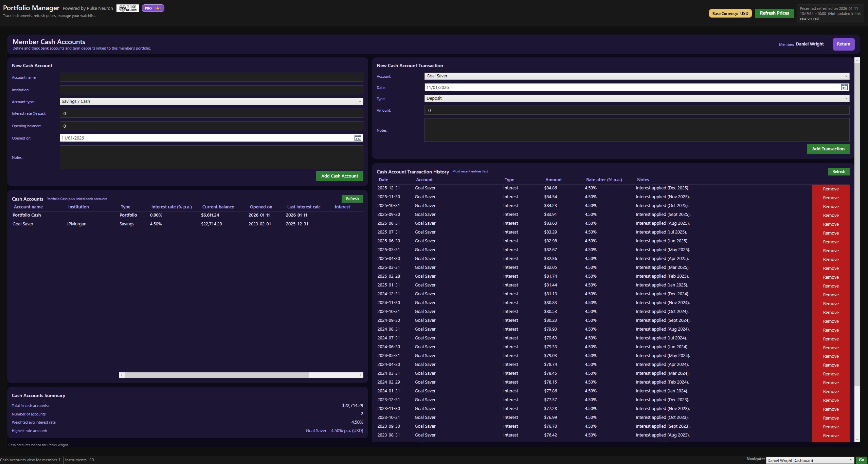
Task: Refresh the Cash Accounts table
Action: pyautogui.click(x=352, y=199)
